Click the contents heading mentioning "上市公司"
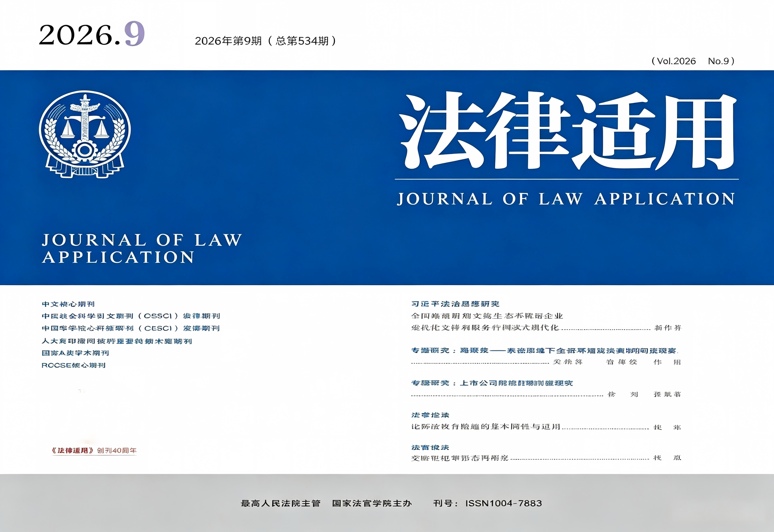Image resolution: width=774 pixels, height=532 pixels. coord(492,383)
